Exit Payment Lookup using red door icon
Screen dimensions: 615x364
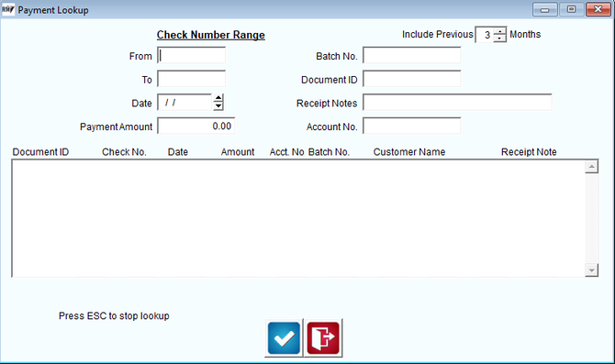(x=323, y=337)
